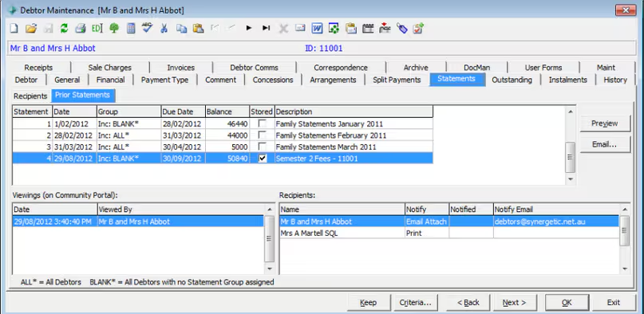Click the icon with red arrow
Screen dimensions: 644x314
385,28
